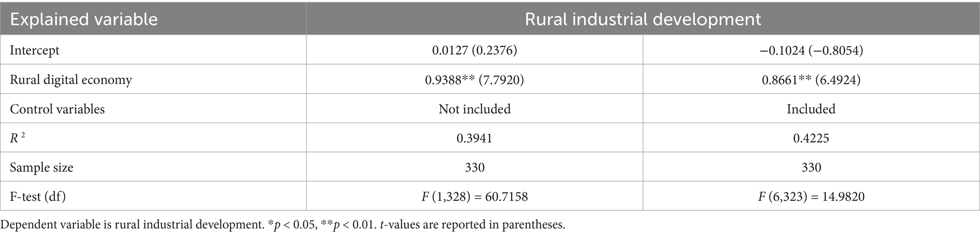Click coefficient 0.9388** (7.7920)
Viewport: 980px width, 236px height.
[474, 79]
